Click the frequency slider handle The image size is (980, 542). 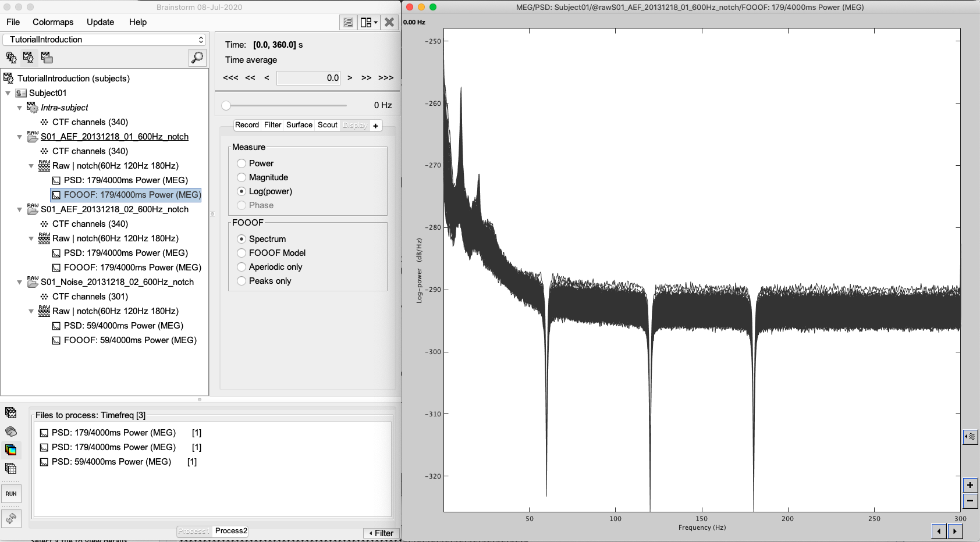(226, 105)
